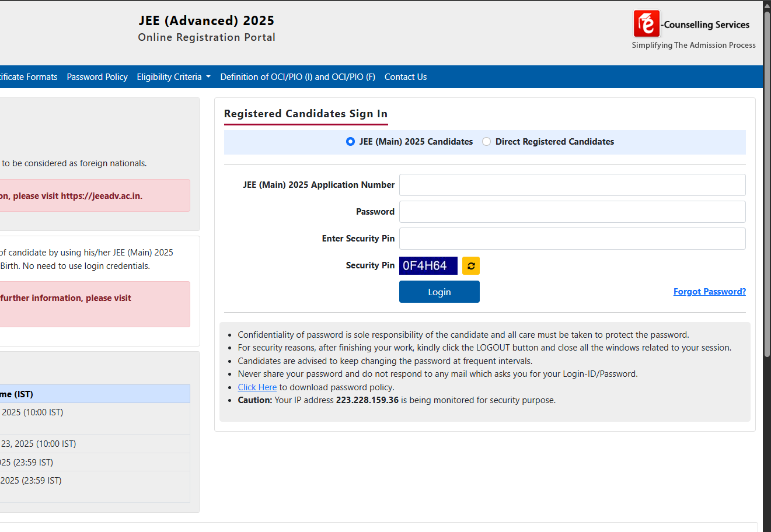Click the 'No need to use login credentials' text
This screenshot has height=532, width=771.
[x=86, y=266]
